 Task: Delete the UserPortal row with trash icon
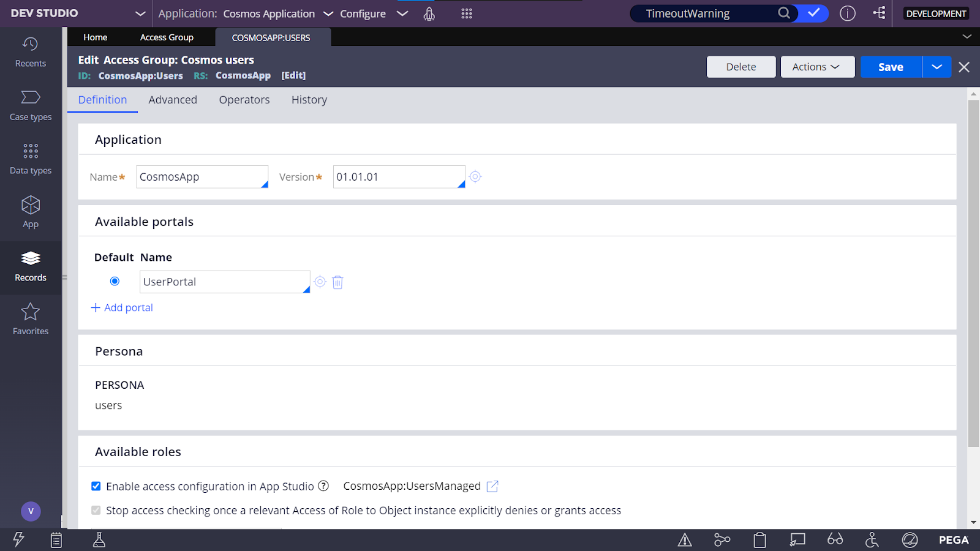tap(337, 282)
